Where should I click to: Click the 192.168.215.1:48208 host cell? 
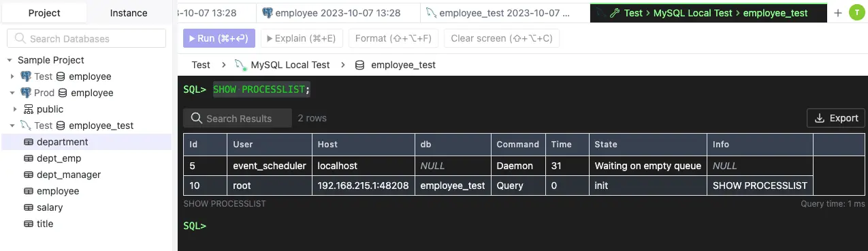click(x=364, y=186)
